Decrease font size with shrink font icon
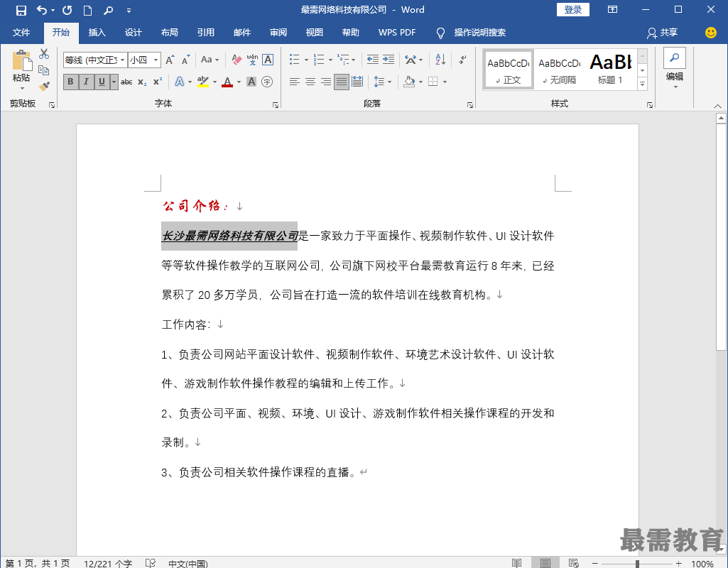Screen dimensions: 728x568 tap(185, 60)
